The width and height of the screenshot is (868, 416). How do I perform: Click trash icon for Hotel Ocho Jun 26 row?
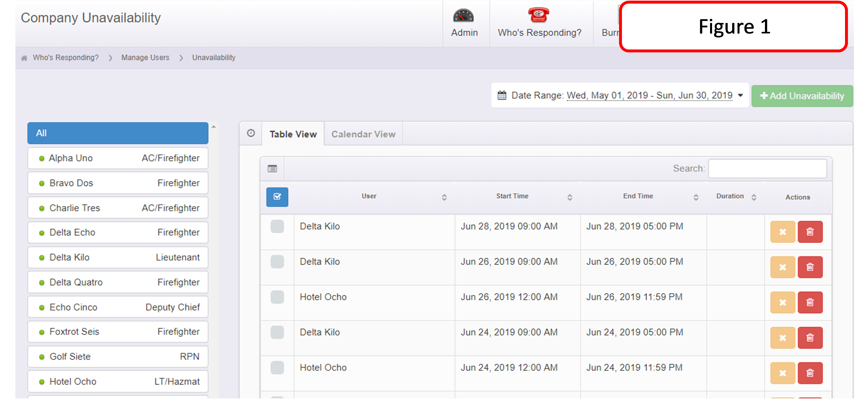coord(810,303)
